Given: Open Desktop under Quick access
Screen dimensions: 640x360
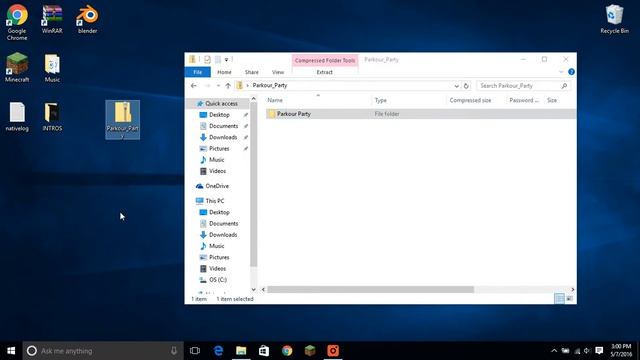Looking at the screenshot, I should click(x=219, y=115).
